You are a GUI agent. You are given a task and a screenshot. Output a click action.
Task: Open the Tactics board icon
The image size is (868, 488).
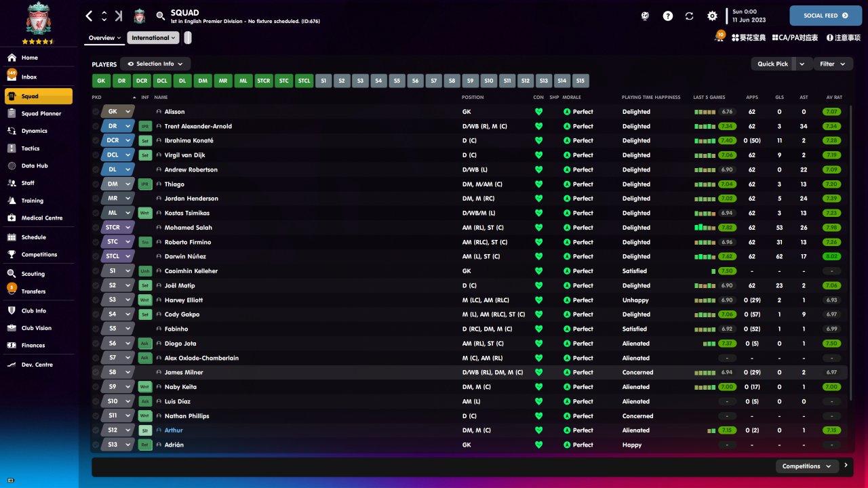(12, 148)
